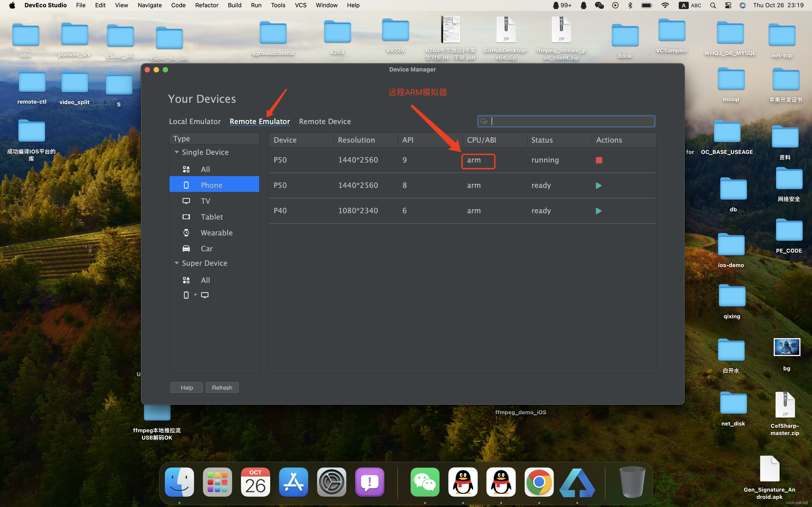Choose the Wearable device type
This screenshot has height=507, width=812.
[x=216, y=233]
